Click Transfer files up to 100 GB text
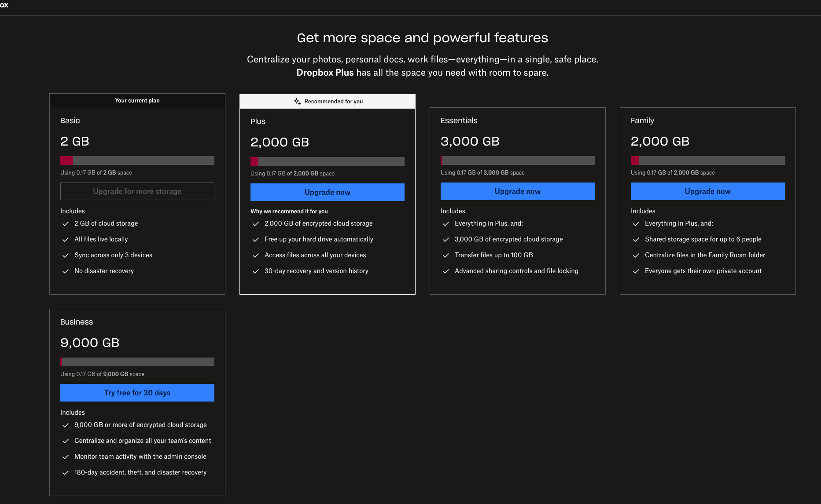The width and height of the screenshot is (821, 504). [493, 255]
